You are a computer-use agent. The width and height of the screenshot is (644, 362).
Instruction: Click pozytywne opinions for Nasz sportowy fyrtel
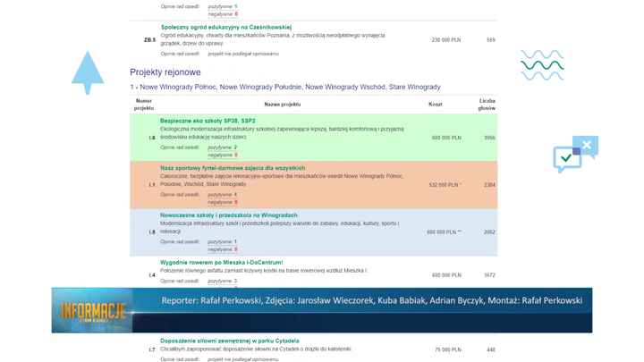pyautogui.click(x=223, y=195)
